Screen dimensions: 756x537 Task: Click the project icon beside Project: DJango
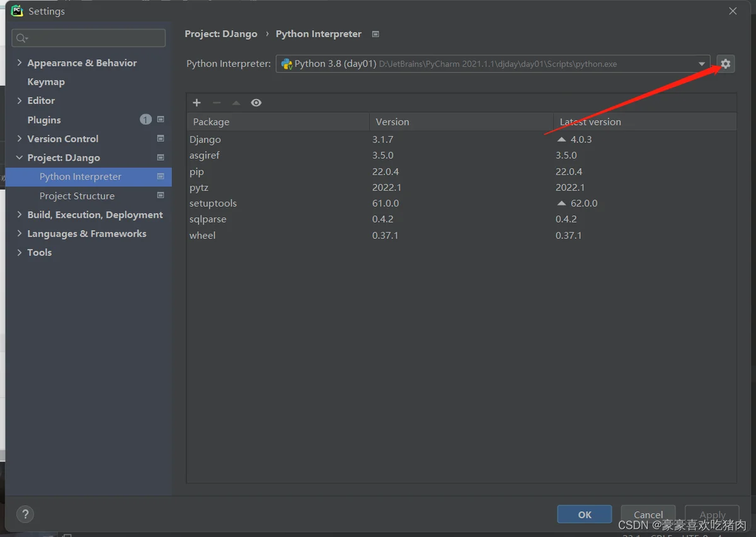pyautogui.click(x=161, y=157)
